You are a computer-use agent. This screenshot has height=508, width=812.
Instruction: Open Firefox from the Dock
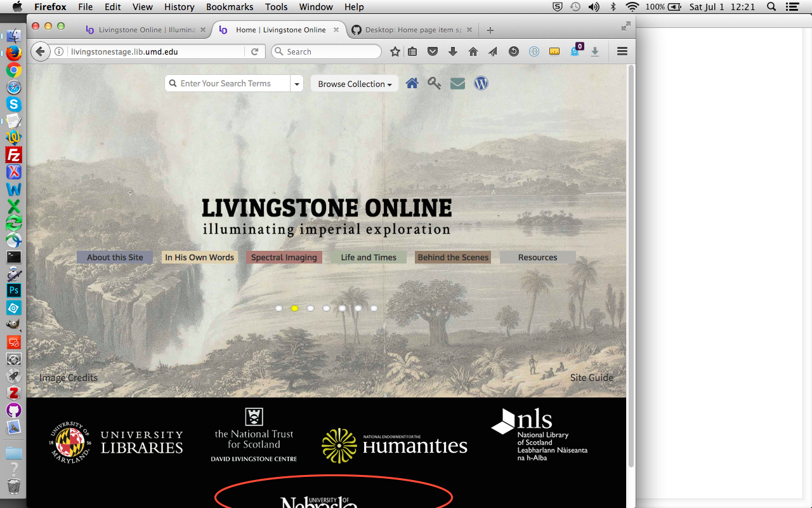(x=14, y=54)
